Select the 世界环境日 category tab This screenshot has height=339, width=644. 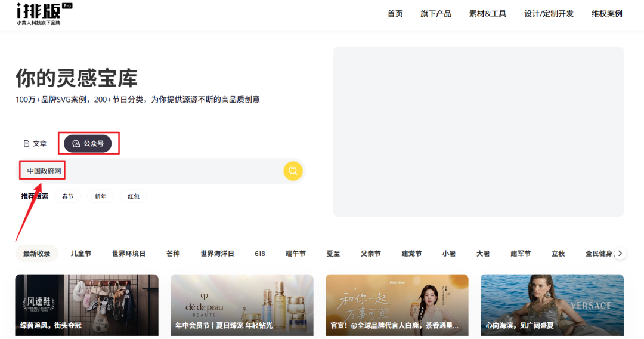tap(129, 254)
